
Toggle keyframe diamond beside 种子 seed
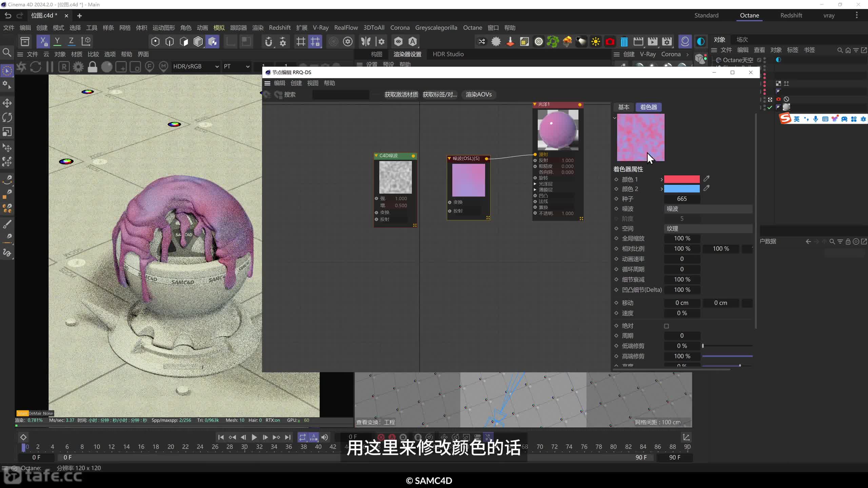pos(616,199)
